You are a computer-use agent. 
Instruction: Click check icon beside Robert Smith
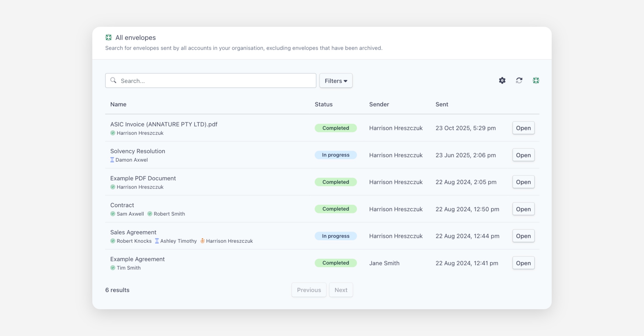point(150,214)
